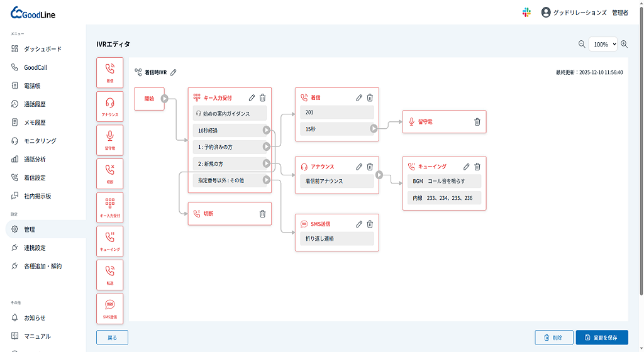
Task: Select the 着信 node tool in palette
Action: pyautogui.click(x=110, y=72)
